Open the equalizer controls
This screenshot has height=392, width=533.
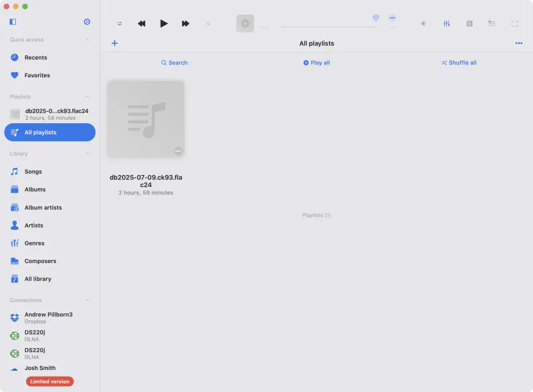[446, 23]
